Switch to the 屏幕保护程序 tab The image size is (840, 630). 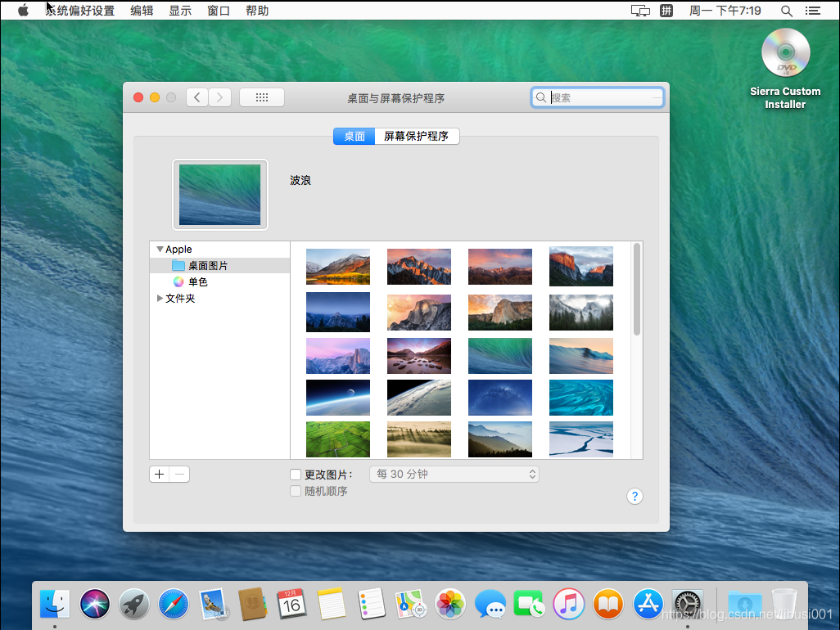(x=417, y=137)
